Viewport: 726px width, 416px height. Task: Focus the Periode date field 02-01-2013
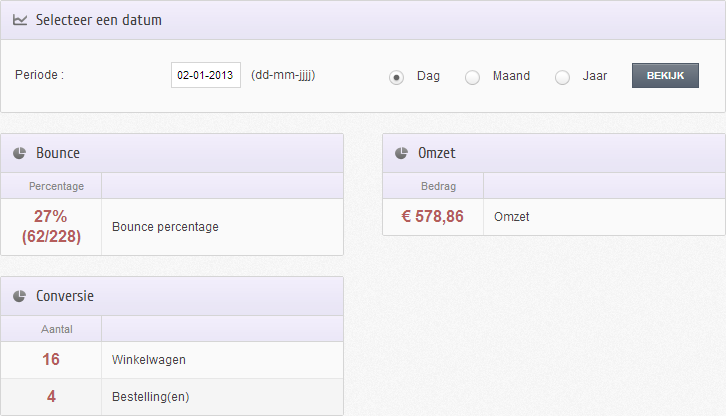click(x=206, y=75)
